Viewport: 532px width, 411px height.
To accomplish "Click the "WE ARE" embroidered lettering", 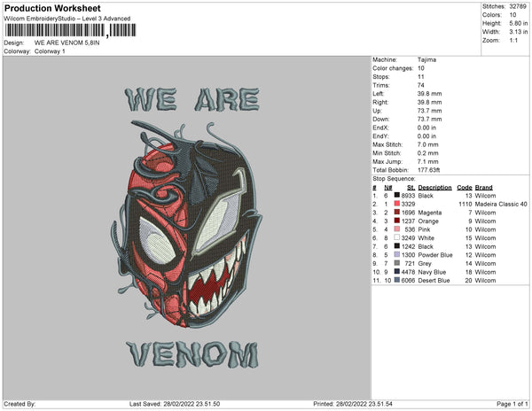I will click(192, 99).
